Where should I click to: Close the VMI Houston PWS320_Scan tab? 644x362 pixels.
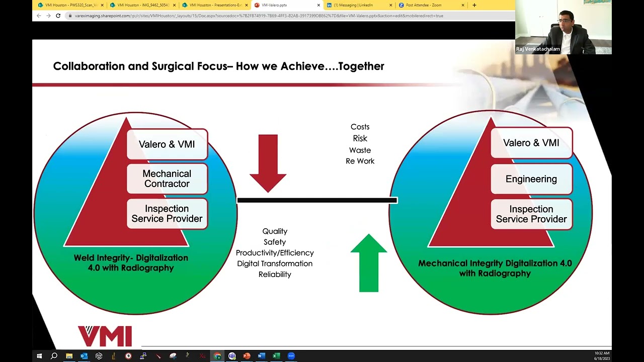(102, 5)
